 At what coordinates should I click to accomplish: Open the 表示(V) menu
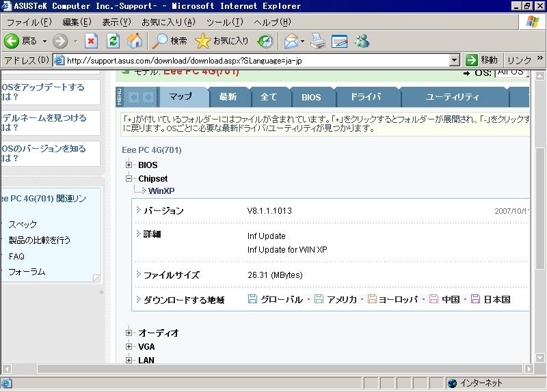[x=116, y=23]
